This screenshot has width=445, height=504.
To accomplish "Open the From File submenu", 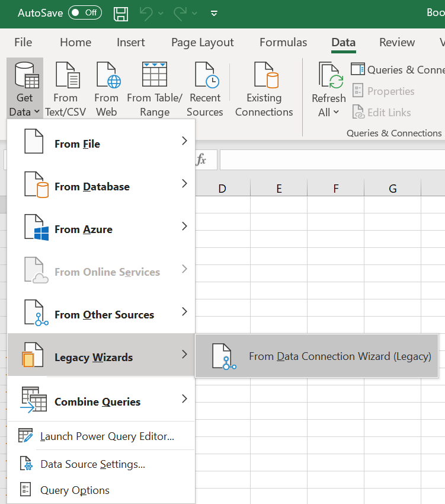I will tap(101, 142).
